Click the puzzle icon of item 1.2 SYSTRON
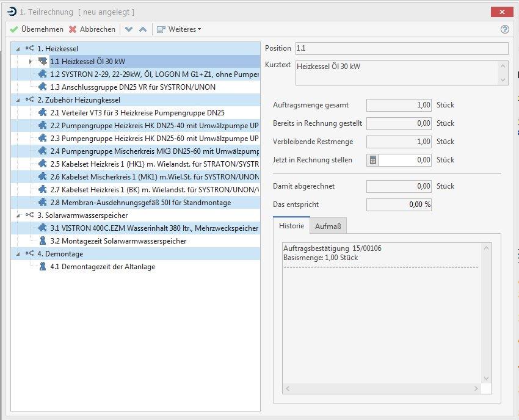 [42, 74]
